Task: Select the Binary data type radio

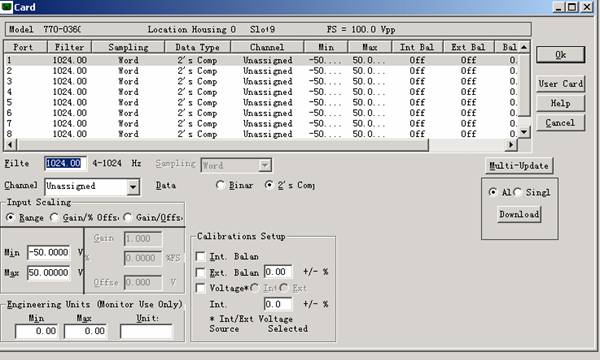Action: click(220, 185)
